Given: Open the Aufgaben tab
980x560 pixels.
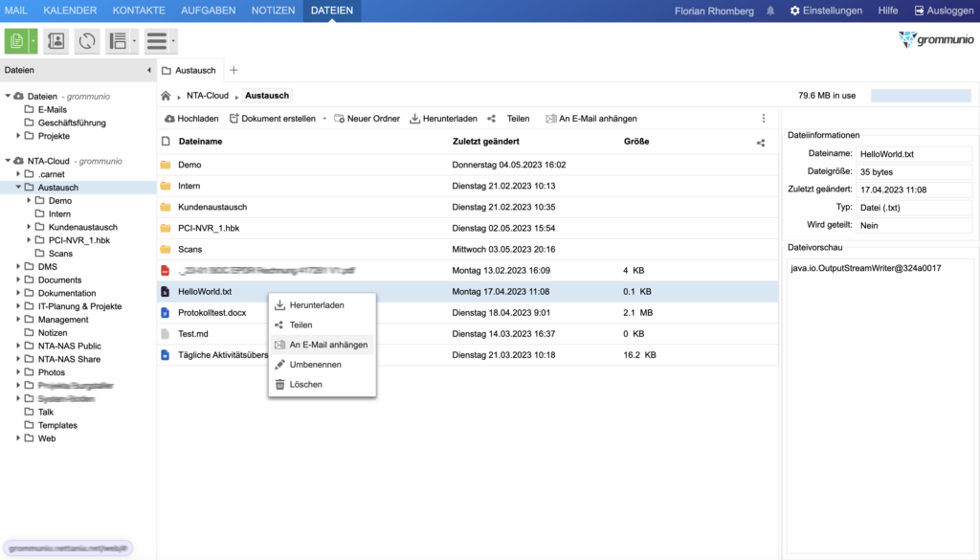Looking at the screenshot, I should point(208,11).
